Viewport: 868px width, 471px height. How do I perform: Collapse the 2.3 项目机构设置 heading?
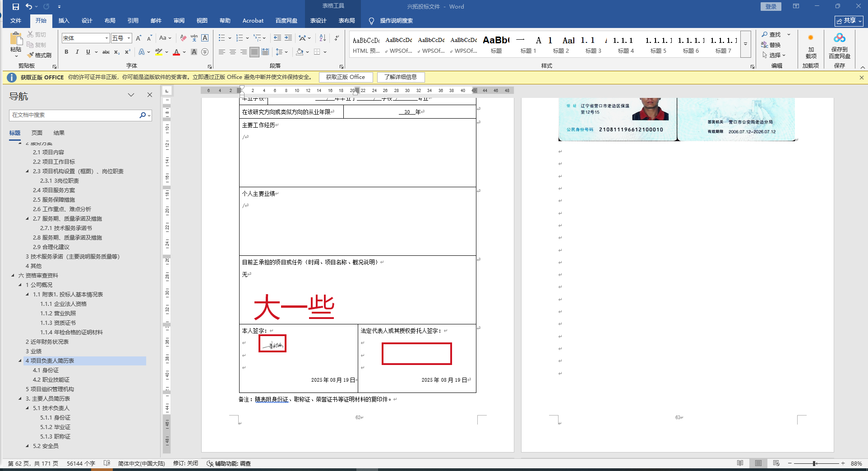(x=27, y=171)
